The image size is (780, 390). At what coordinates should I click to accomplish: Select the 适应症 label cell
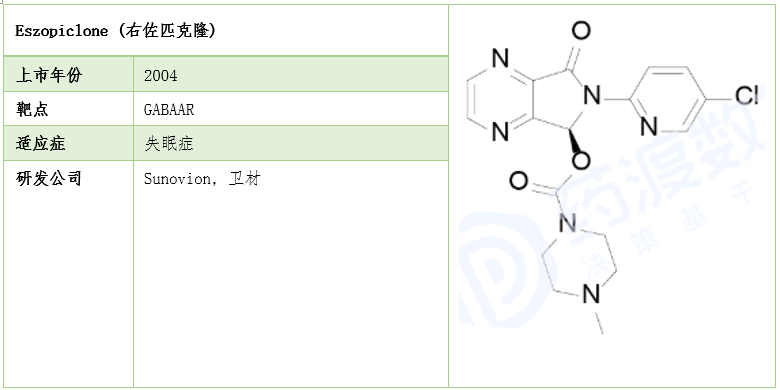69,143
